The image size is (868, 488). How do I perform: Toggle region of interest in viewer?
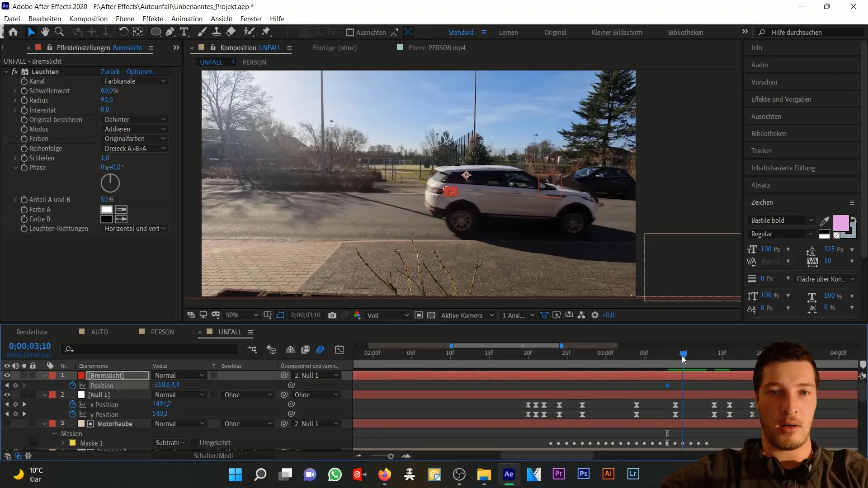(x=419, y=315)
